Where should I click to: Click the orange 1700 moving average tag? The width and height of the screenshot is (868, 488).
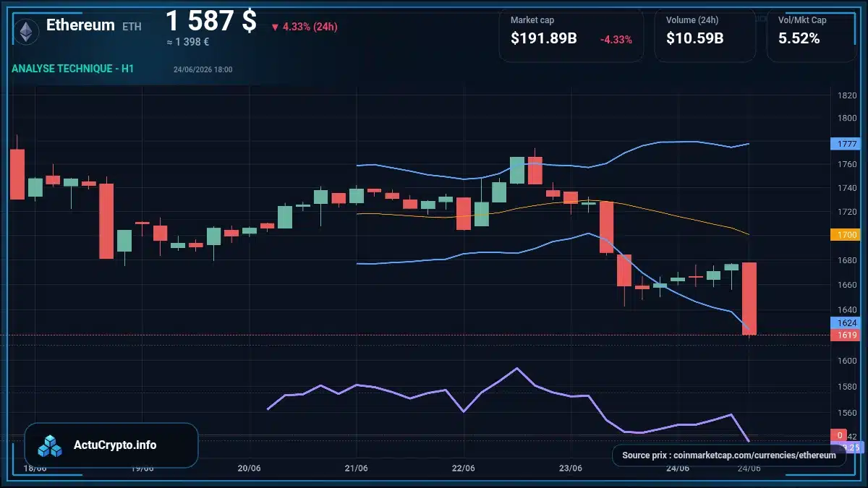[844, 235]
